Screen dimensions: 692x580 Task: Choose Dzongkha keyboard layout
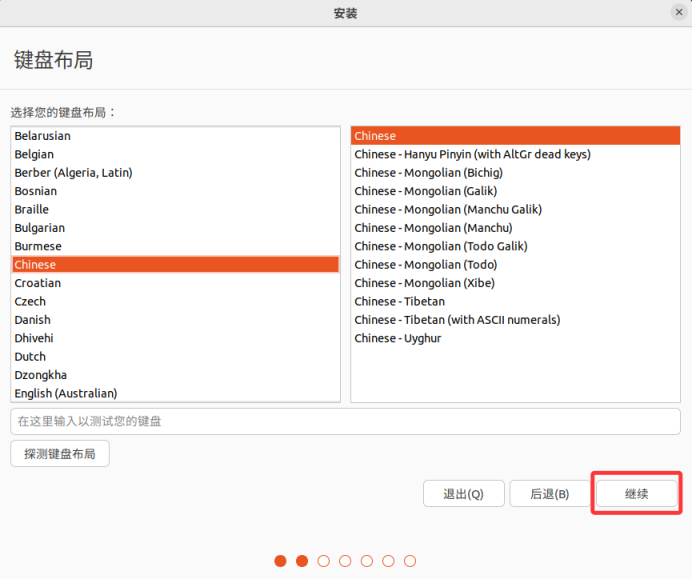(x=175, y=375)
